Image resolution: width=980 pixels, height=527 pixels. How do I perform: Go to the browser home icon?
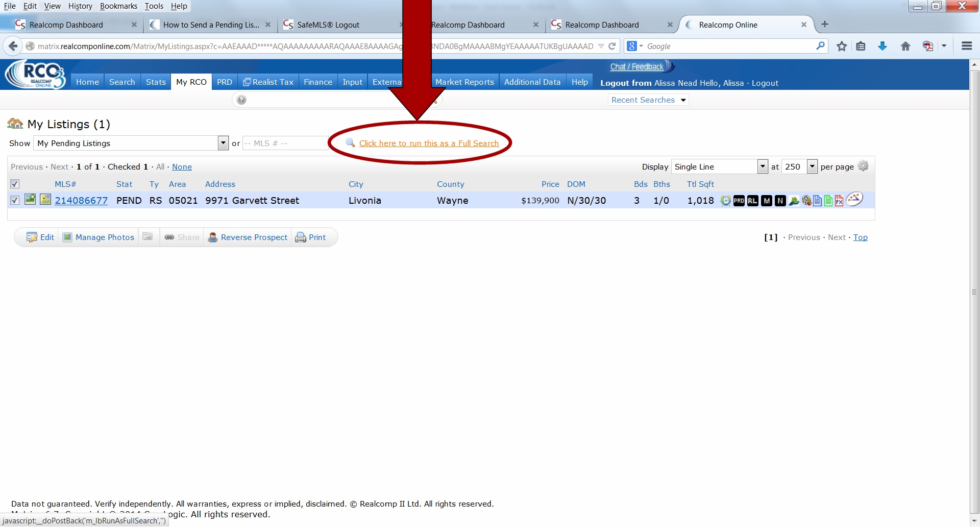point(905,46)
